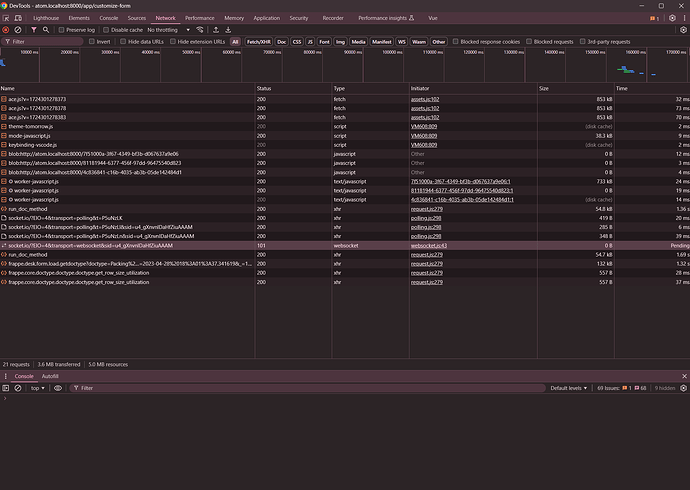This screenshot has width=690, height=490.
Task: Click the issues warning counter in the tab bar
Action: click(x=654, y=18)
